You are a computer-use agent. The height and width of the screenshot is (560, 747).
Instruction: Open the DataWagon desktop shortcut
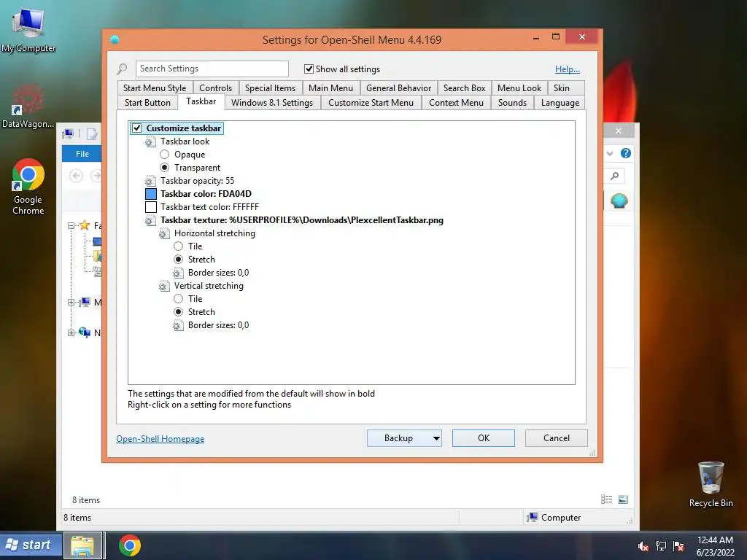tap(28, 106)
